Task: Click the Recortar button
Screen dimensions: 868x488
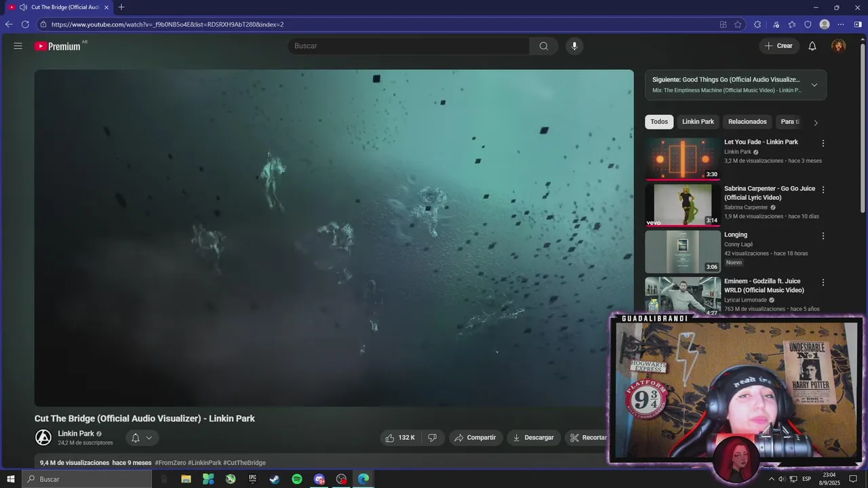Action: [588, 438]
